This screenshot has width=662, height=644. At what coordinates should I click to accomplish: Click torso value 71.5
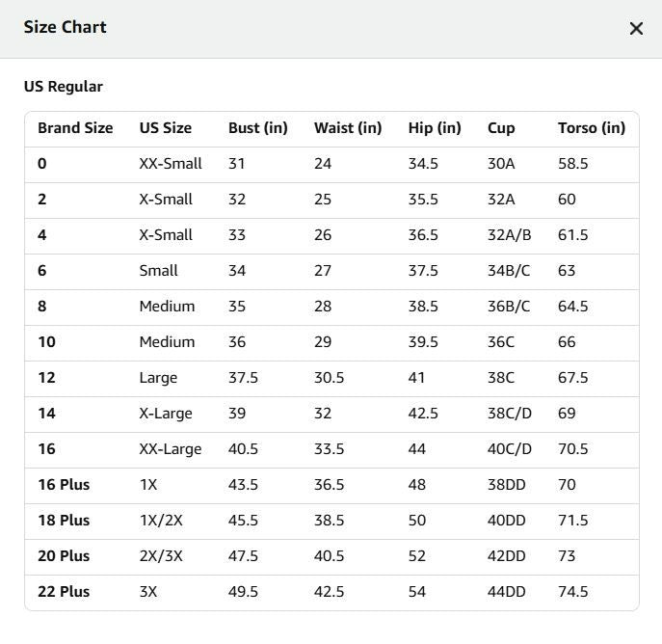tap(573, 521)
